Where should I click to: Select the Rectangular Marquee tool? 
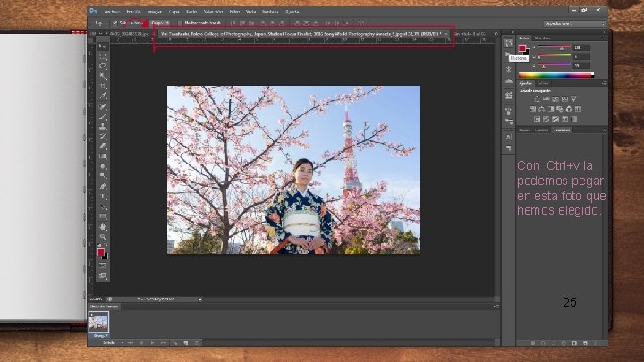102,55
